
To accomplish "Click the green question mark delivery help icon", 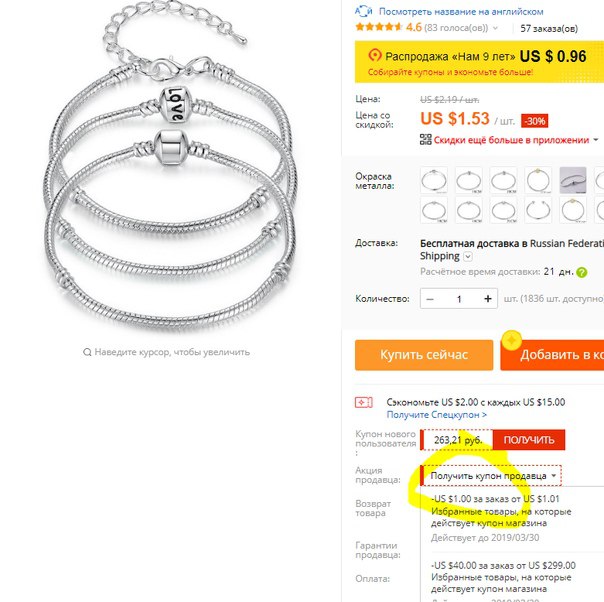I will (x=582, y=273).
